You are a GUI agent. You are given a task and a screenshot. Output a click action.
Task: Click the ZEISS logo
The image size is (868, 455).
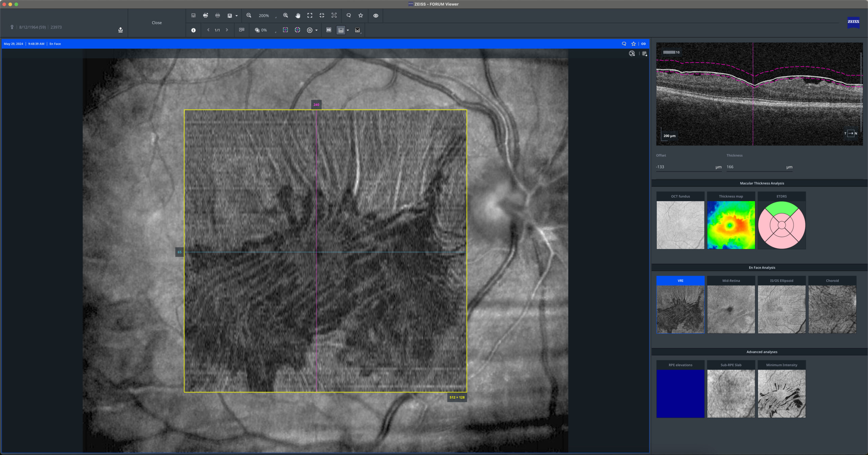tap(853, 22)
